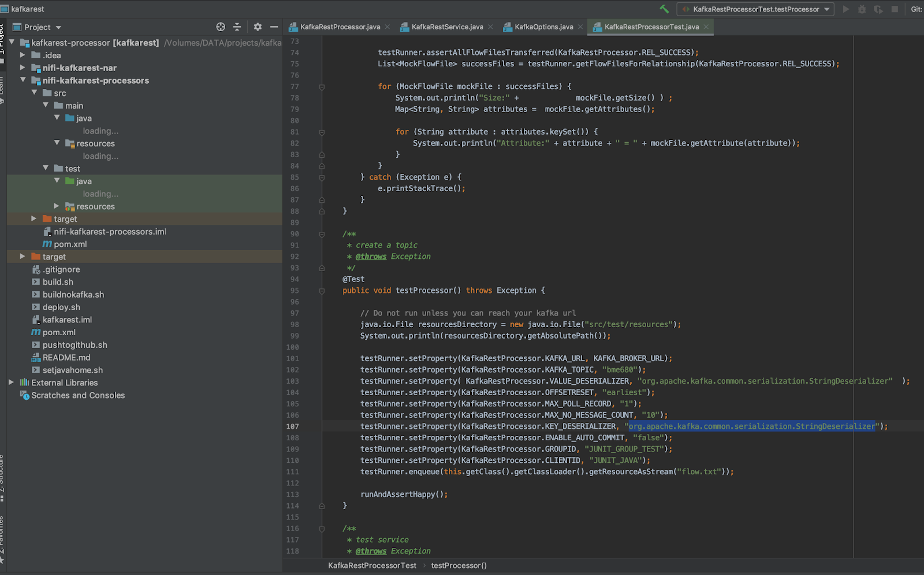Toggle fold marker on line 90 Javadoc comment

coord(322,234)
